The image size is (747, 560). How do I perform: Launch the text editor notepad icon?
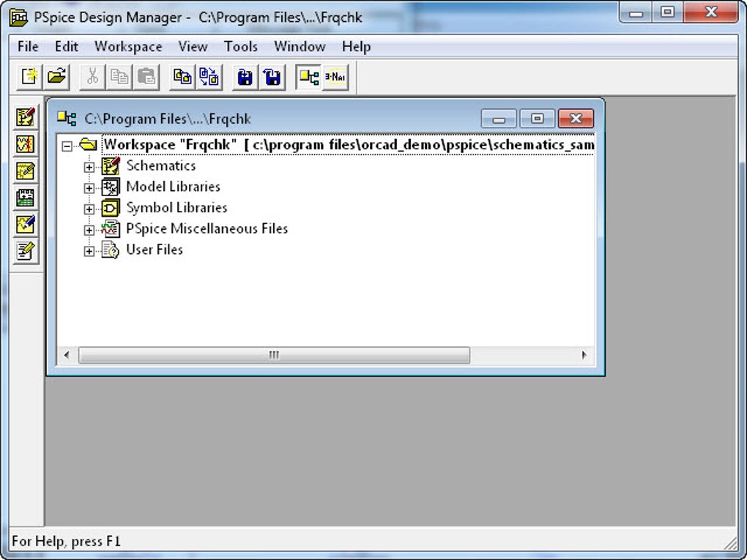pos(25,250)
